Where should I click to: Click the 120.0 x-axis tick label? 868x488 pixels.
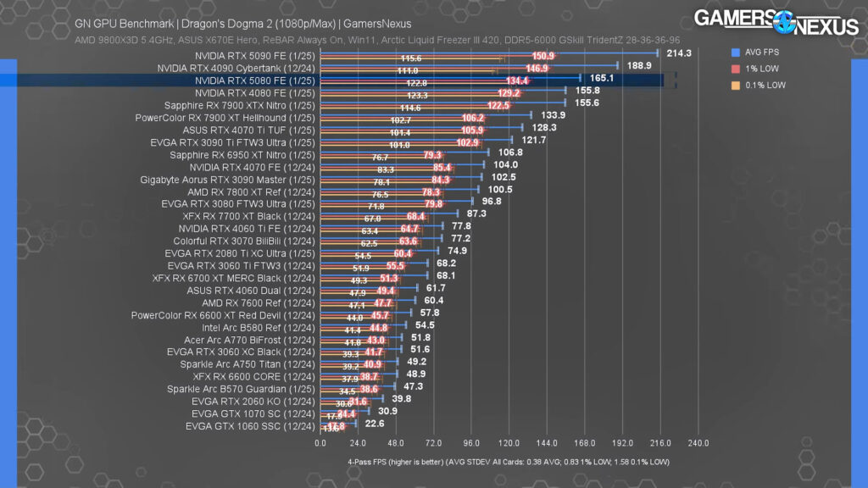click(509, 444)
